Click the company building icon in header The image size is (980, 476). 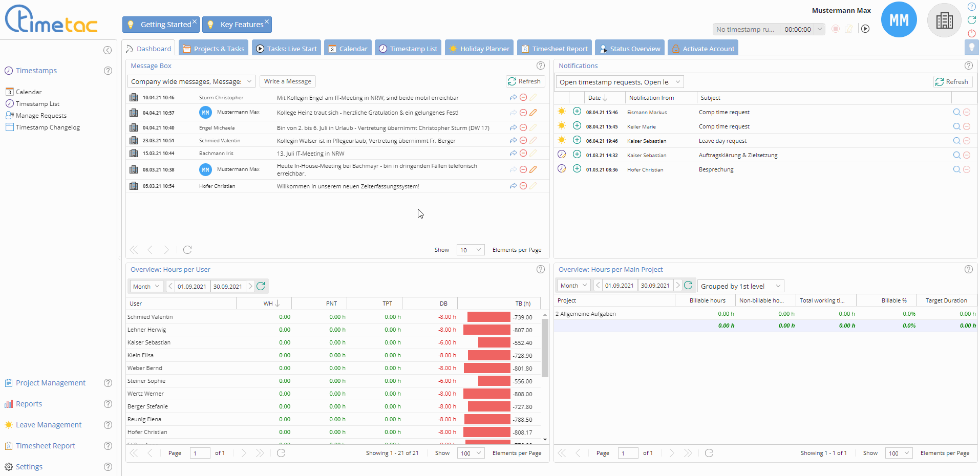[x=944, y=20]
